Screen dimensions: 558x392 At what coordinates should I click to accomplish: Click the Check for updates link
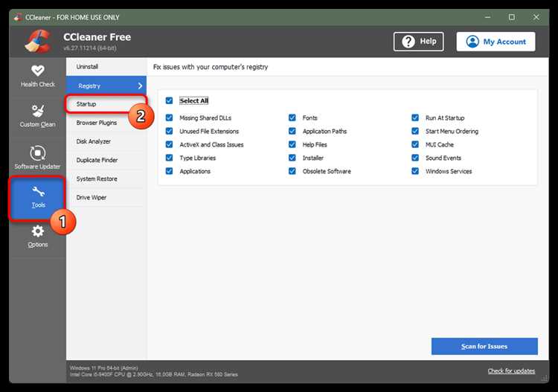512,371
